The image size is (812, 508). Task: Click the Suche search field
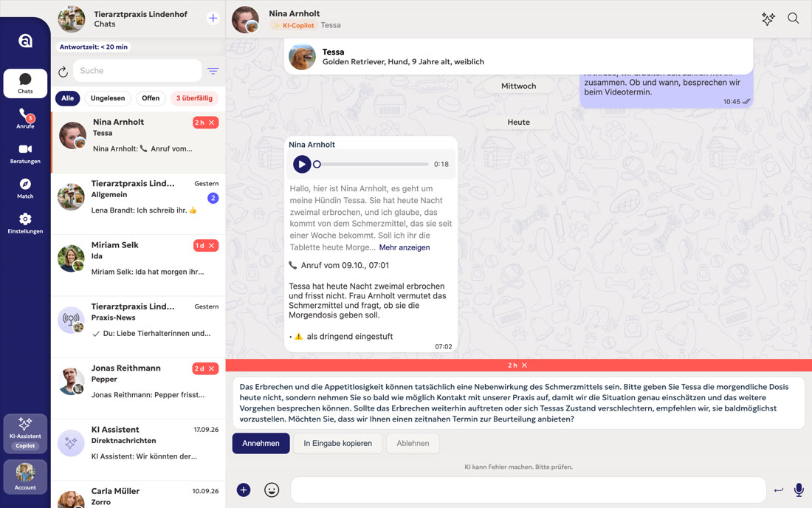[x=137, y=71]
